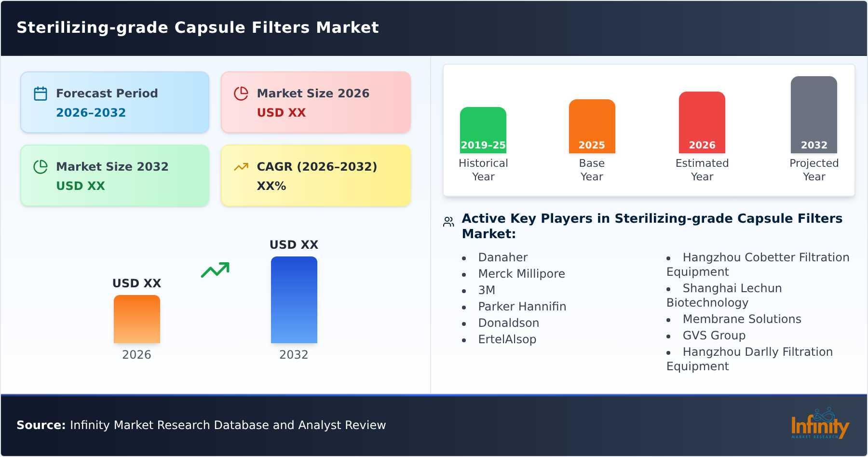Click the 'USD XX' label above the orange bar

[x=137, y=283]
